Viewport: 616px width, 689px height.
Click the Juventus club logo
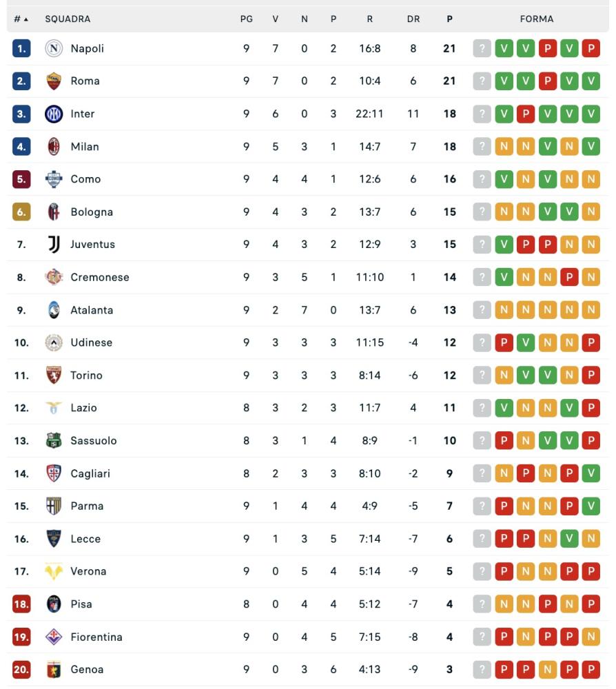pyautogui.click(x=54, y=245)
